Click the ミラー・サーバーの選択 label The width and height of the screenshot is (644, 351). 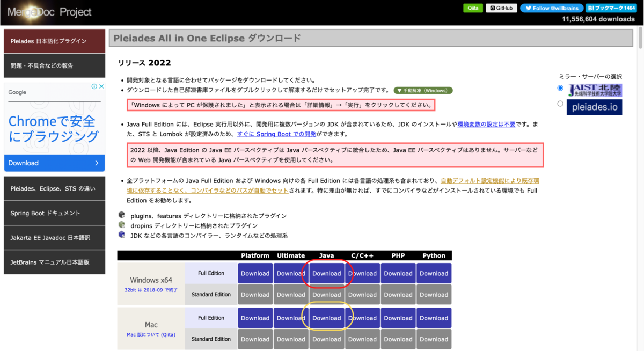tap(590, 76)
